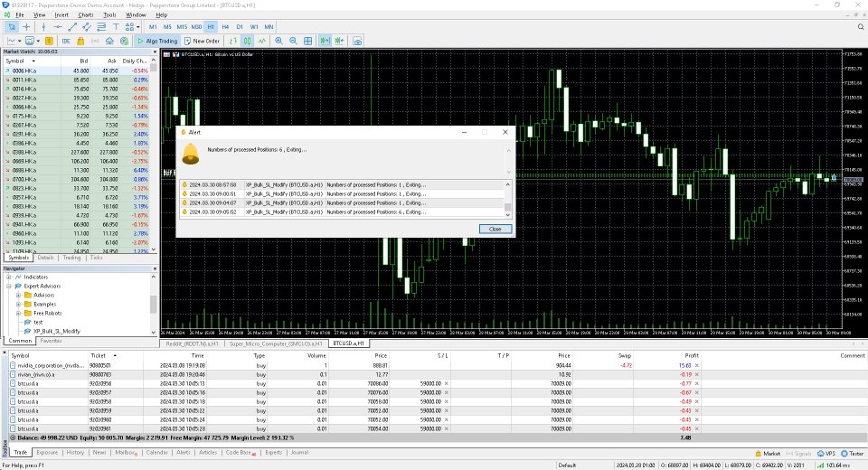Open the search magnifier in top right
Screen dimensions: 868x470
(861, 26)
